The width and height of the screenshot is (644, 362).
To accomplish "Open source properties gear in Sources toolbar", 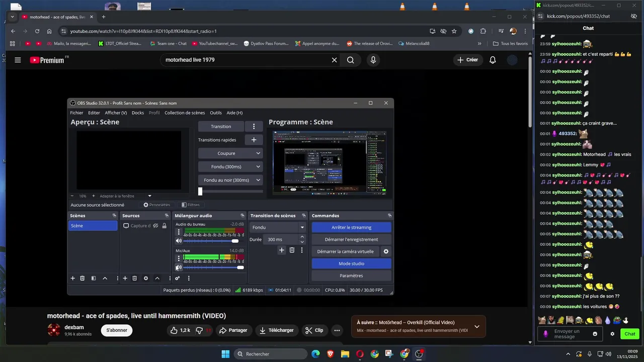I will click(x=146, y=278).
